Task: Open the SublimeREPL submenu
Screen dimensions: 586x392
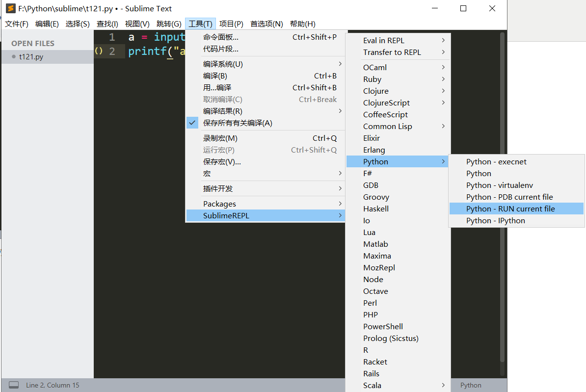Action: [265, 215]
